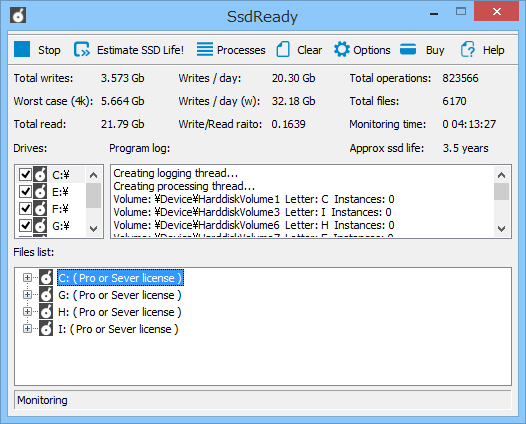Select the F:¥ drive label in Drives

(60, 209)
